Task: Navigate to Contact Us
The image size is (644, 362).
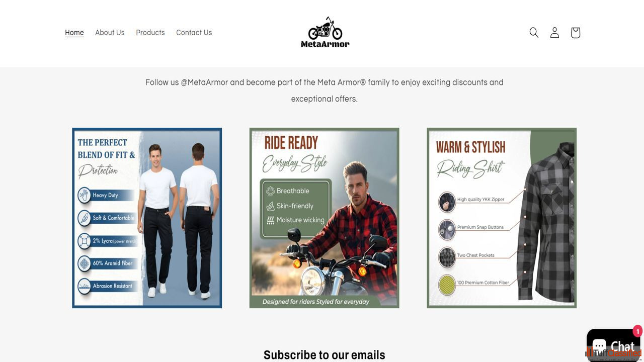Action: click(x=194, y=33)
